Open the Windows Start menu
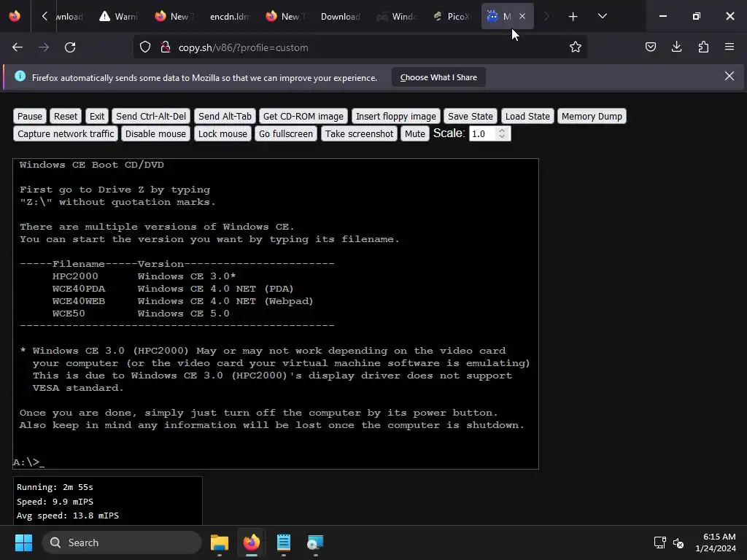747x560 pixels. (x=23, y=542)
